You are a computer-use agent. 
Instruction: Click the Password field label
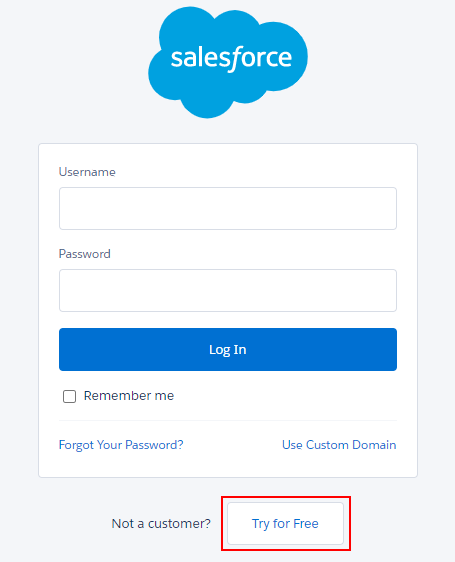[85, 254]
